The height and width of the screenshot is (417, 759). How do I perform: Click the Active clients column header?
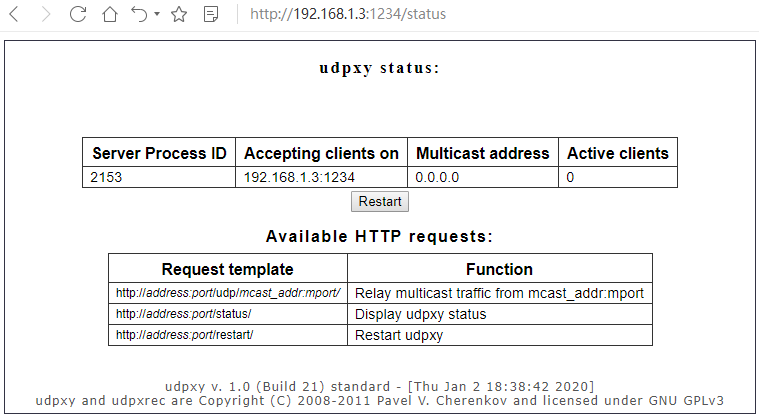[618, 153]
